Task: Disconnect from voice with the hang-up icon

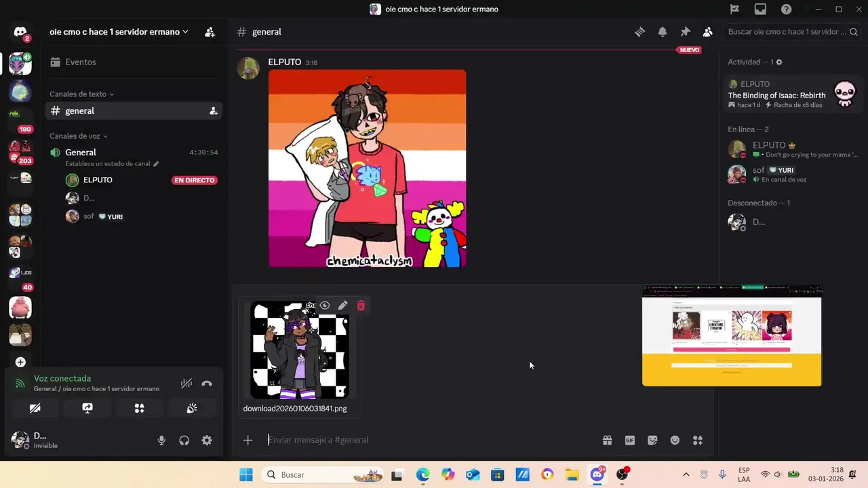Action: pos(207,384)
